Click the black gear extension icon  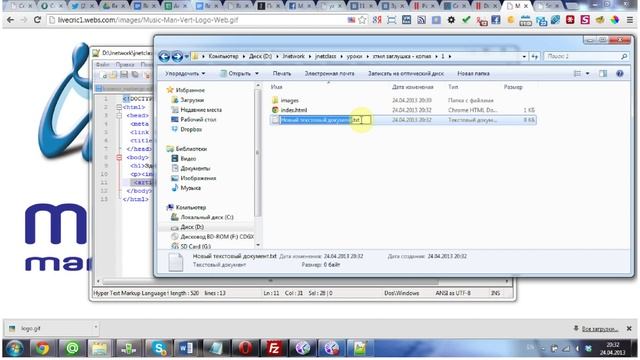tap(451, 20)
